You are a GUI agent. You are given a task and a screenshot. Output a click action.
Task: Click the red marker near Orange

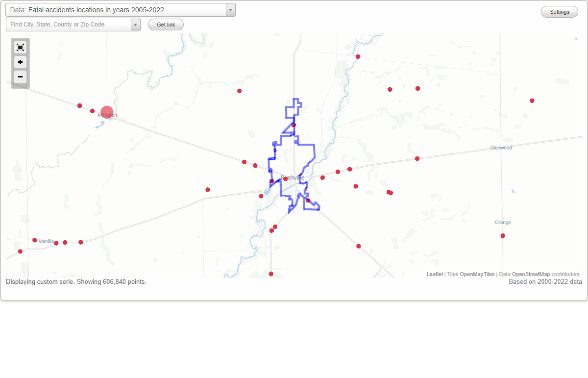coord(503,235)
